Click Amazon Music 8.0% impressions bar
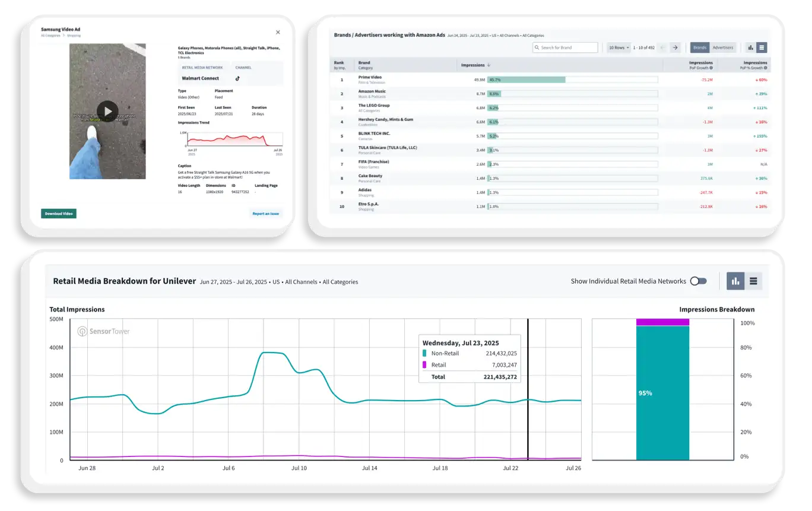Screen dimensions: 812x511 click(x=494, y=94)
